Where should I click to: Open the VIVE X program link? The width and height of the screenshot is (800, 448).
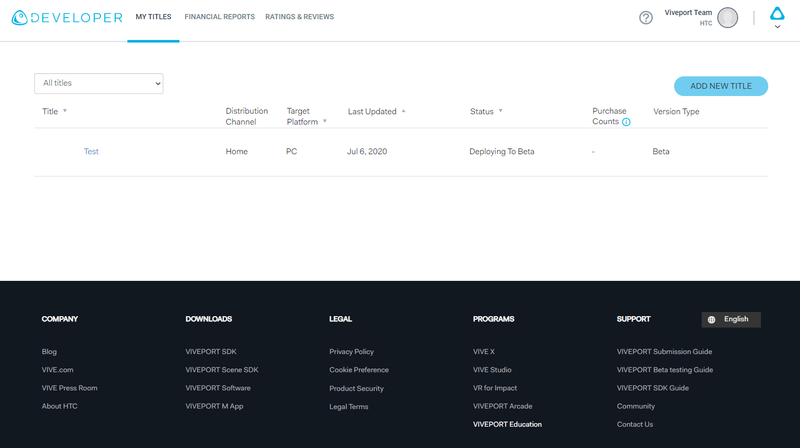[x=484, y=352]
